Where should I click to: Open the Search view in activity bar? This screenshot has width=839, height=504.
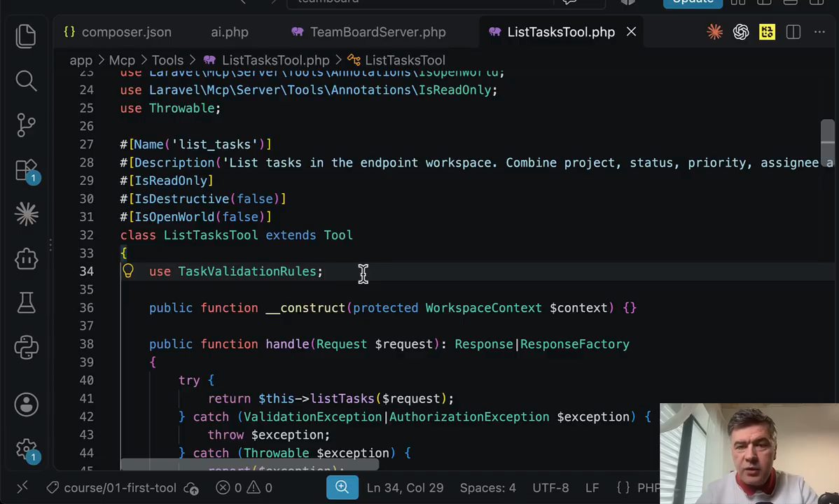(26, 80)
